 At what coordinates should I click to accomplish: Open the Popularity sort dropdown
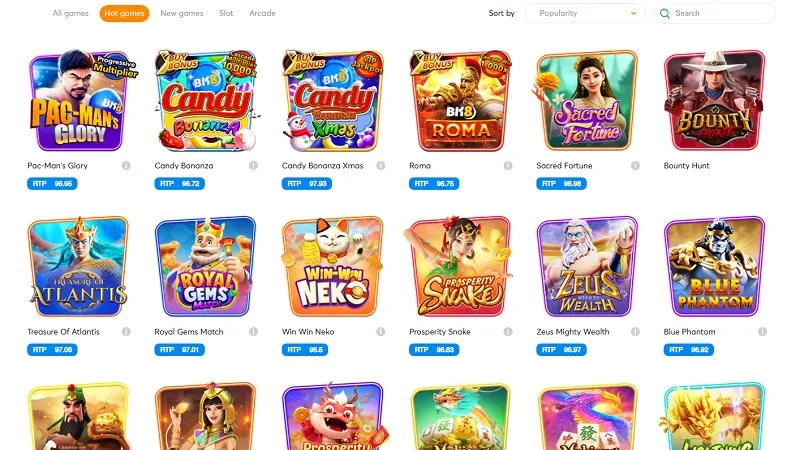pyautogui.click(x=585, y=13)
